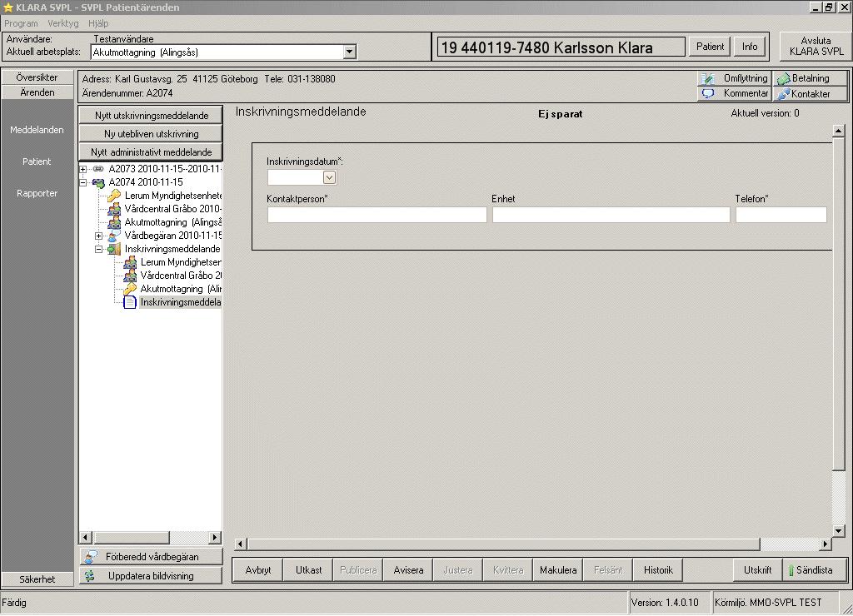Click the Historik button
The image size is (853, 616).
coord(658,570)
